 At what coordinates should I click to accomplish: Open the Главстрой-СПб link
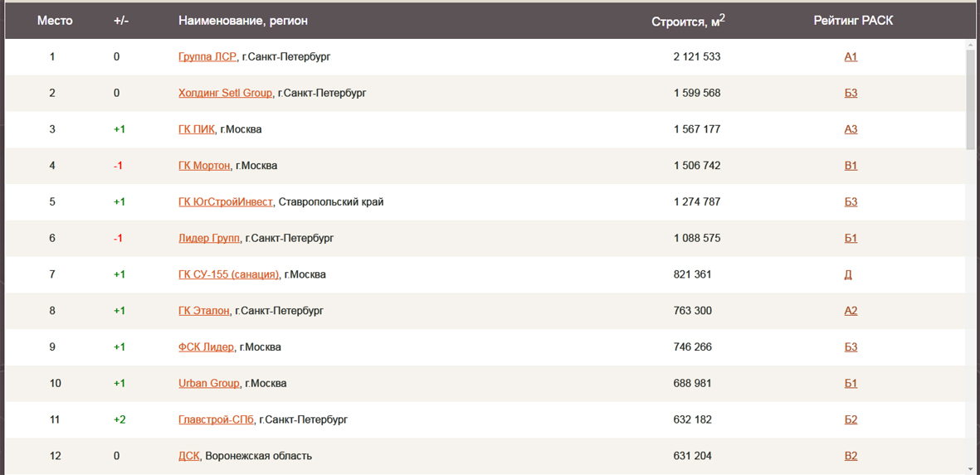(216, 420)
